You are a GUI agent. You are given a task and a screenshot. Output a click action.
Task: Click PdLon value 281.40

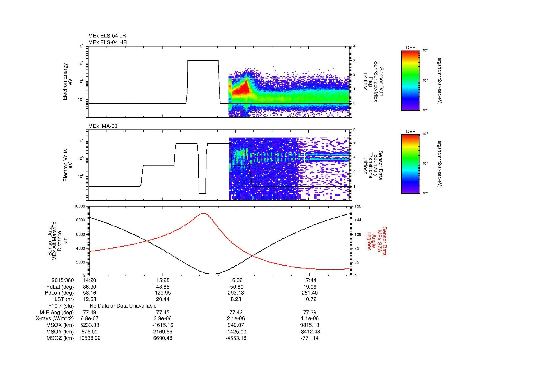[x=310, y=293]
